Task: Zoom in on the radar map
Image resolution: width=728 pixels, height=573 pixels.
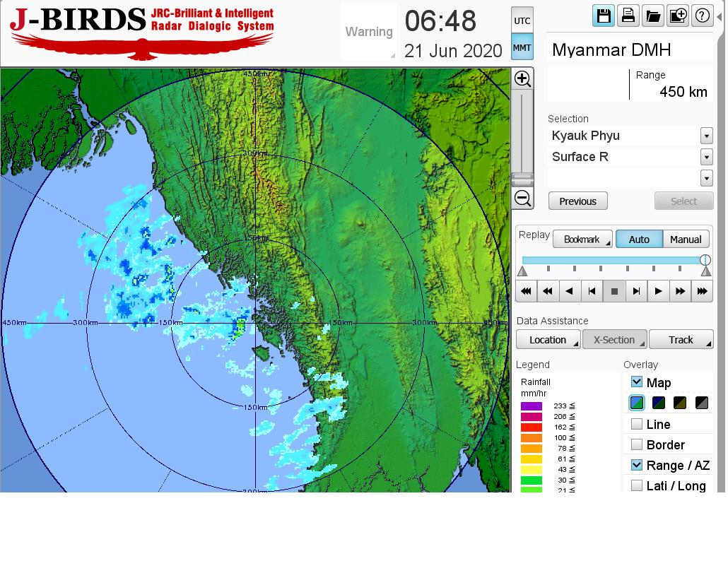Action: [522, 78]
